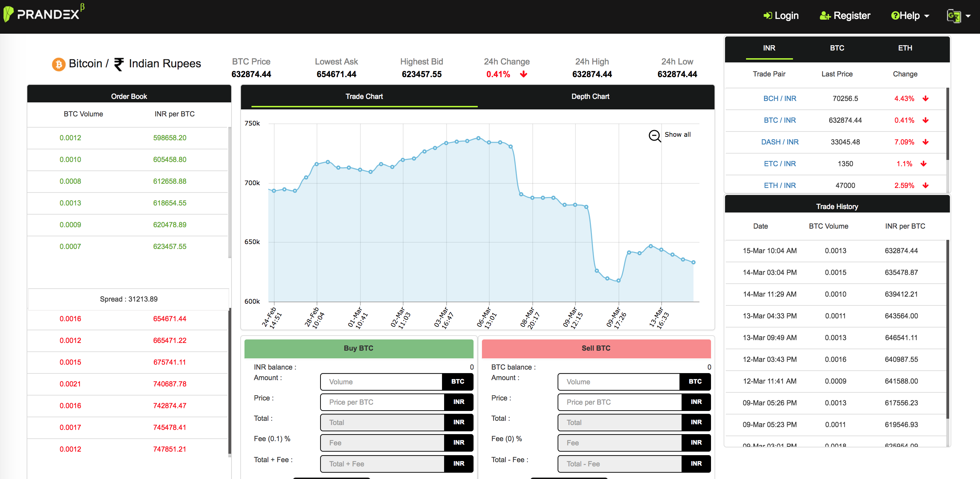The image size is (980, 479).
Task: Open the language selector dropdown caret
Action: pos(968,16)
